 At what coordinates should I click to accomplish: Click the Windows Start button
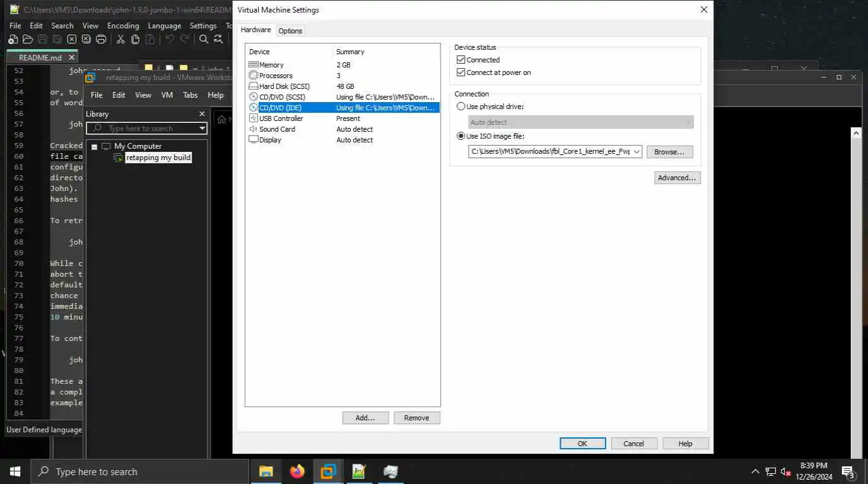15,471
